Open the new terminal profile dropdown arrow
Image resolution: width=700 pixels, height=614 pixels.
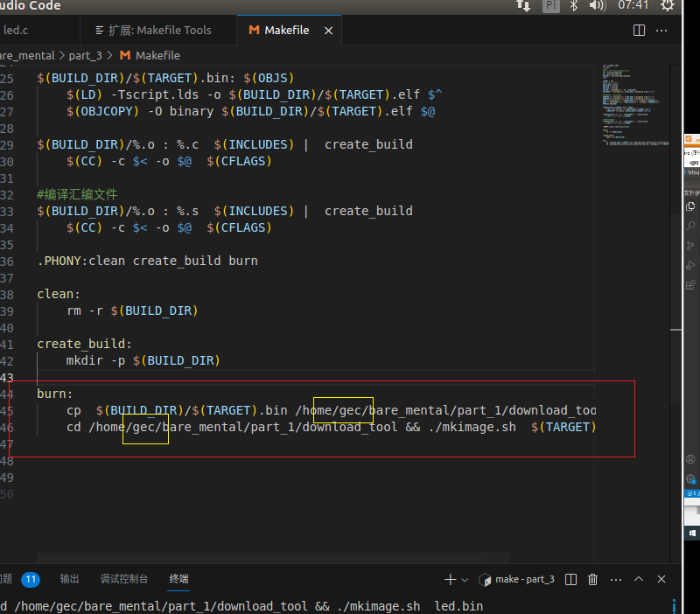click(x=464, y=579)
